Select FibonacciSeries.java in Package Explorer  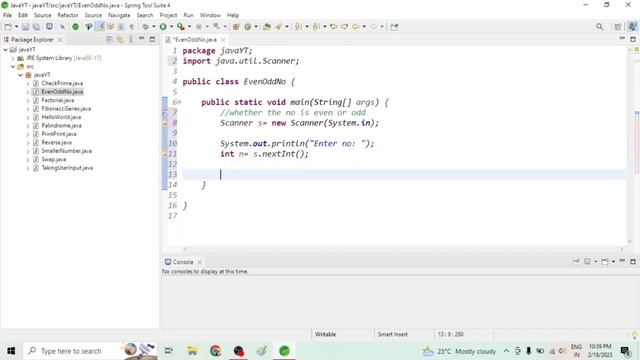(66, 109)
